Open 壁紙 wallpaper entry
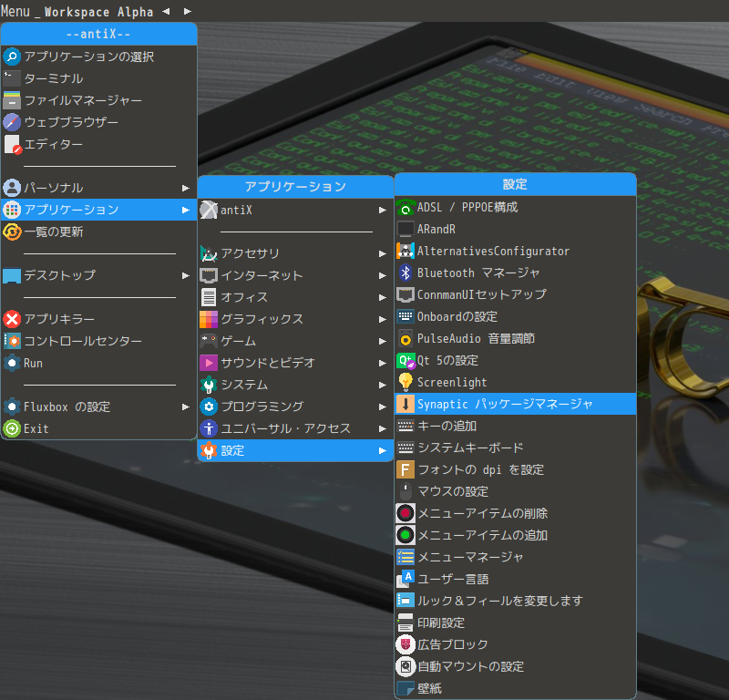 (515, 688)
